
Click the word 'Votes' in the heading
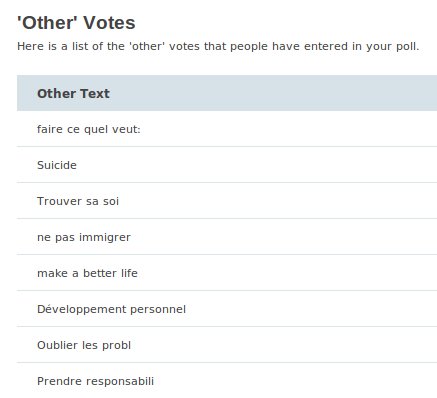point(109,23)
